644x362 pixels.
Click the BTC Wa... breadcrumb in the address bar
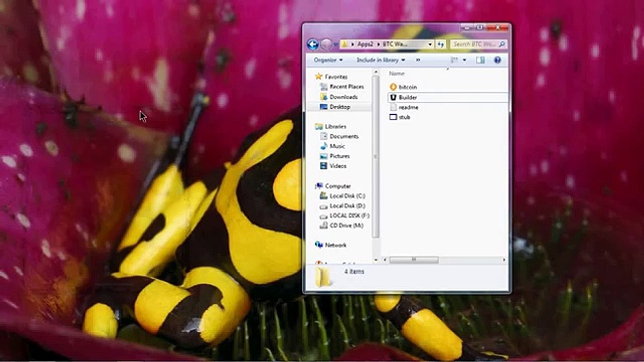tap(395, 44)
